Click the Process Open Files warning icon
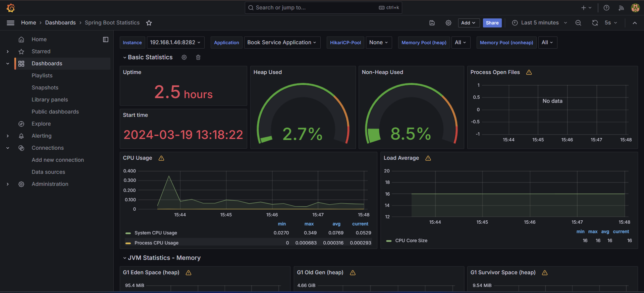The height and width of the screenshot is (293, 644). pyautogui.click(x=529, y=72)
